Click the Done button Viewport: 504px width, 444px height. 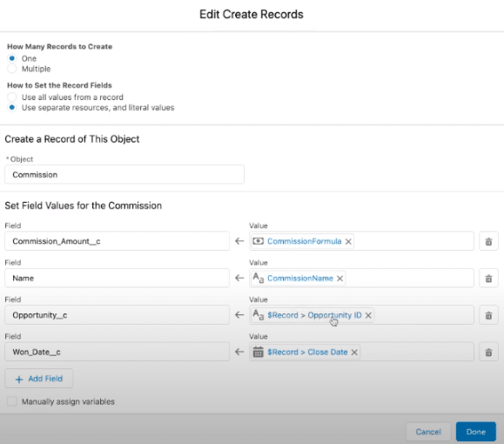pos(476,432)
